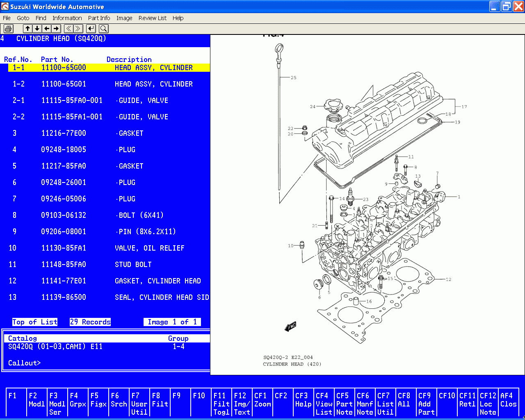Select part 09248-18005 PLUG
The height and width of the screenshot is (420, 525).
click(x=109, y=150)
